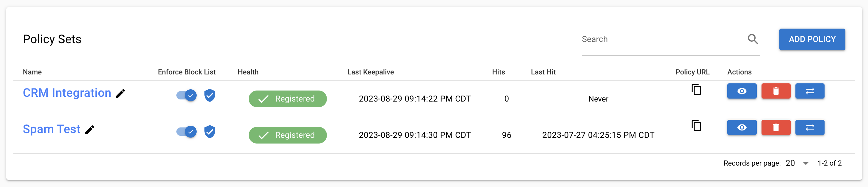This screenshot has height=187, width=868.
Task: Delete the Spam Test policy
Action: click(x=776, y=127)
